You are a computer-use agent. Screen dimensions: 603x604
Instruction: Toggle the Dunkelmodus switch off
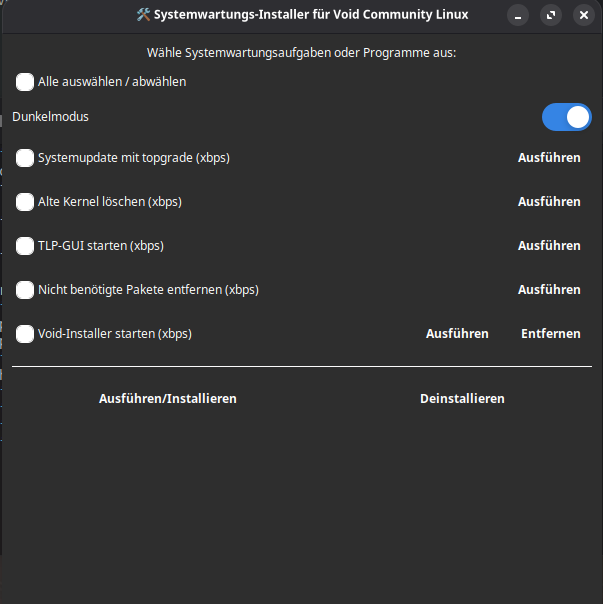566,118
